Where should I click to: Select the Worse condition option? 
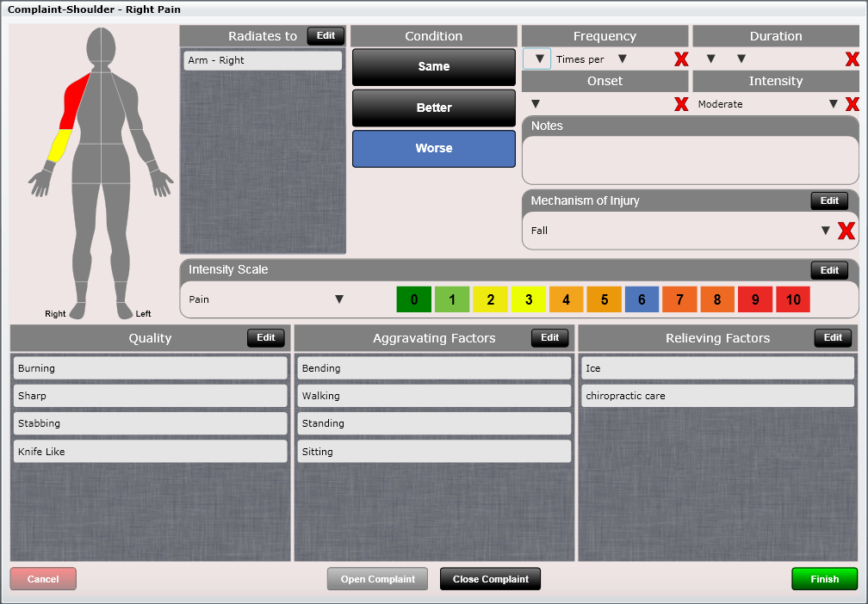pyautogui.click(x=433, y=148)
